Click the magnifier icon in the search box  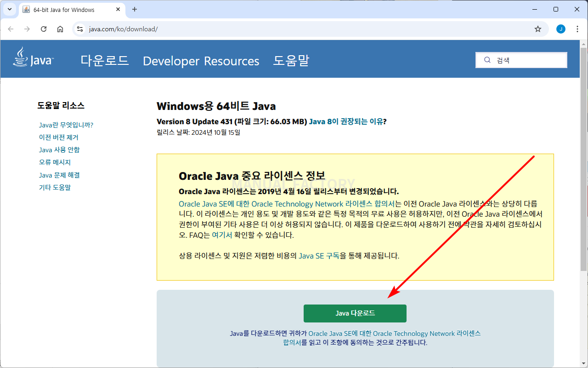487,60
